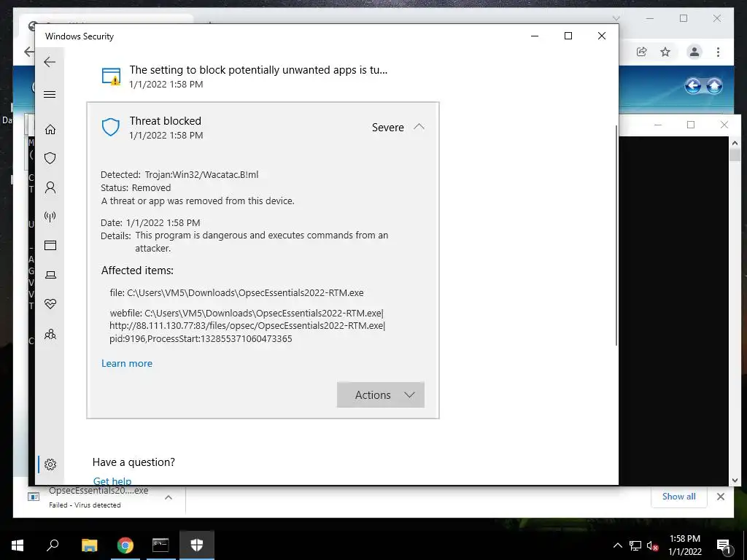Open Device performance & health heart icon

(x=50, y=304)
